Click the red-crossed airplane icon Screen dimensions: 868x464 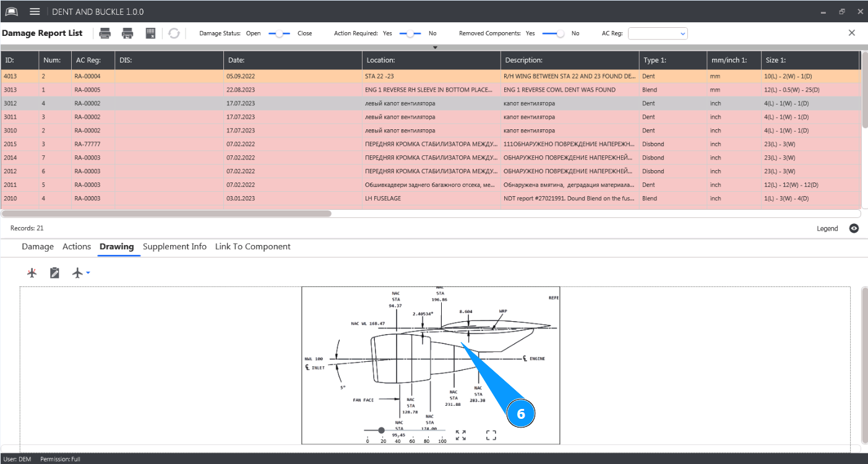[32, 273]
